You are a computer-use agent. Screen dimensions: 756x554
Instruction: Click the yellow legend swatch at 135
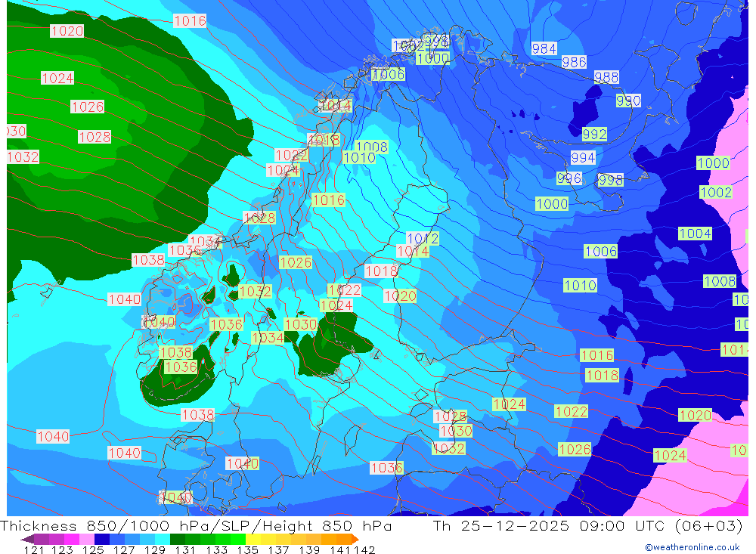click(253, 539)
